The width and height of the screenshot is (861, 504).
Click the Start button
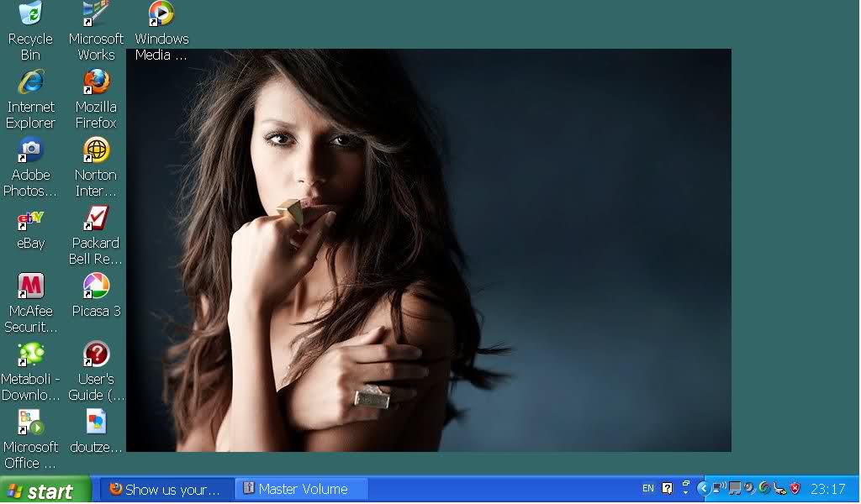(x=45, y=491)
